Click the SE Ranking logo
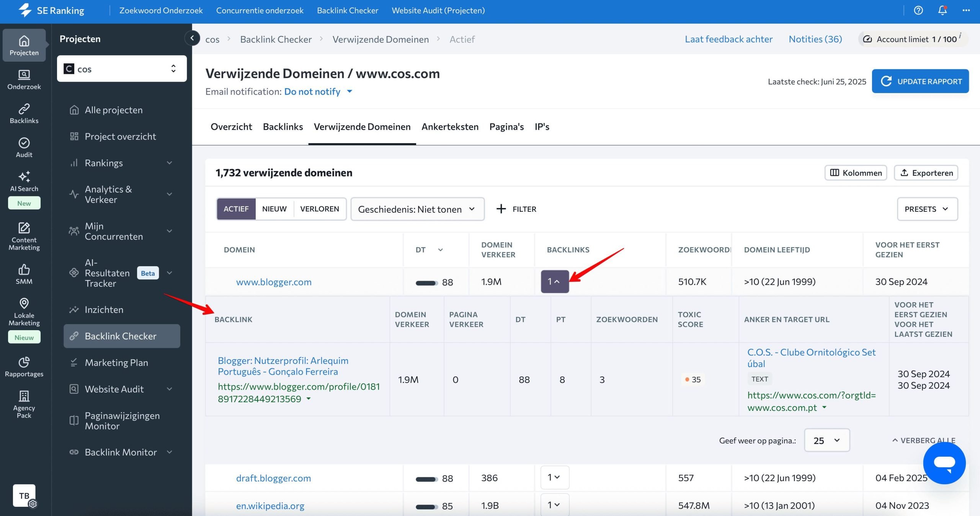The height and width of the screenshot is (516, 980). [51, 10]
